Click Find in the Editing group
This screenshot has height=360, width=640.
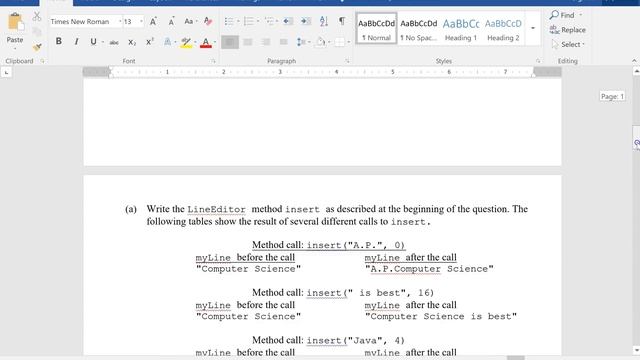(562, 15)
